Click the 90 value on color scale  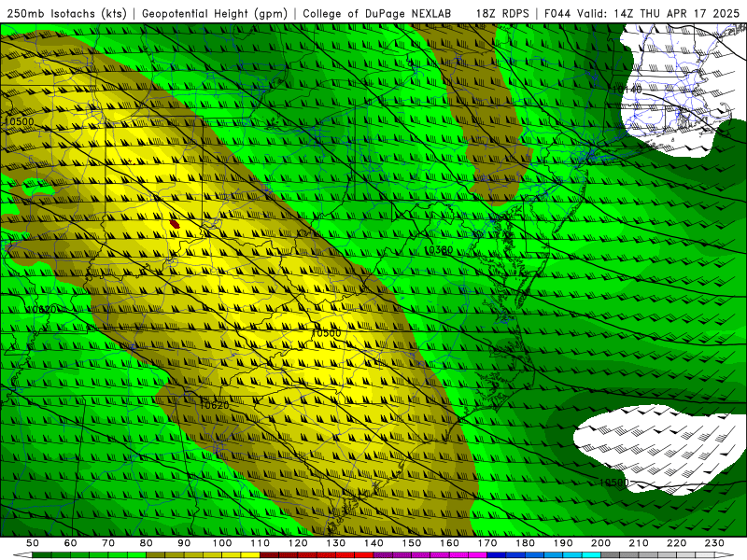(184, 543)
